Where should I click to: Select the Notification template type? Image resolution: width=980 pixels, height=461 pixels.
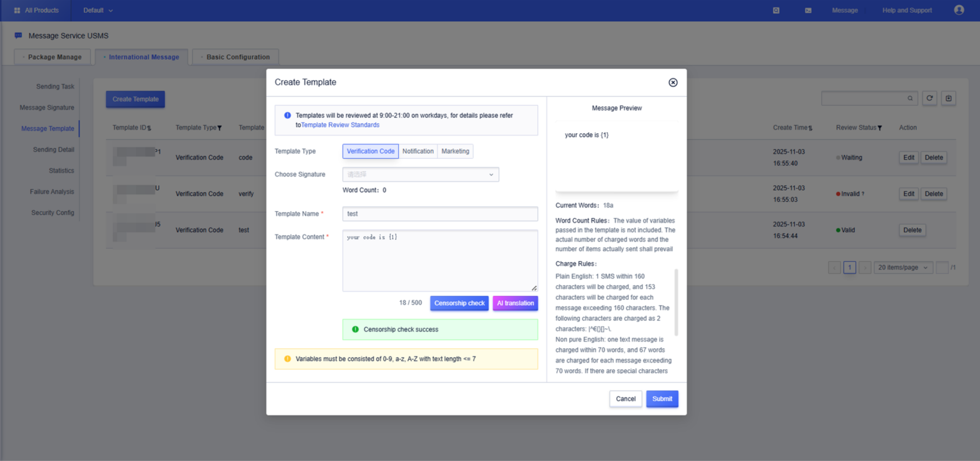click(417, 151)
